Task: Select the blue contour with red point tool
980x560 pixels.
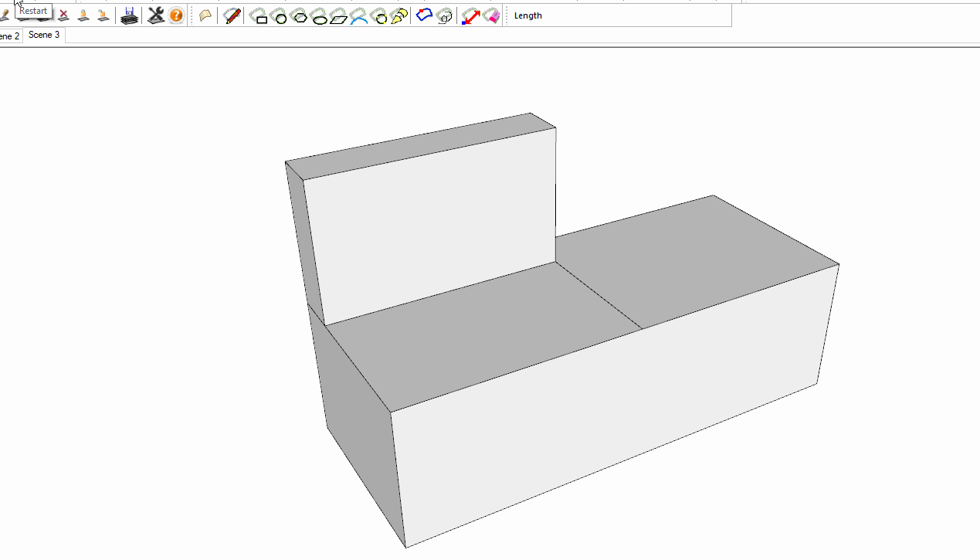Action: (424, 15)
